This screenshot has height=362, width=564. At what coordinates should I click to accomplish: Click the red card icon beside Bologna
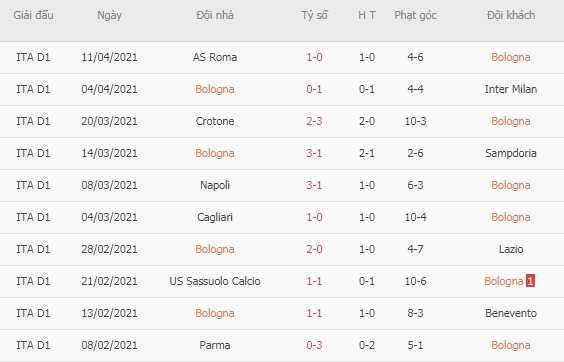click(x=530, y=281)
